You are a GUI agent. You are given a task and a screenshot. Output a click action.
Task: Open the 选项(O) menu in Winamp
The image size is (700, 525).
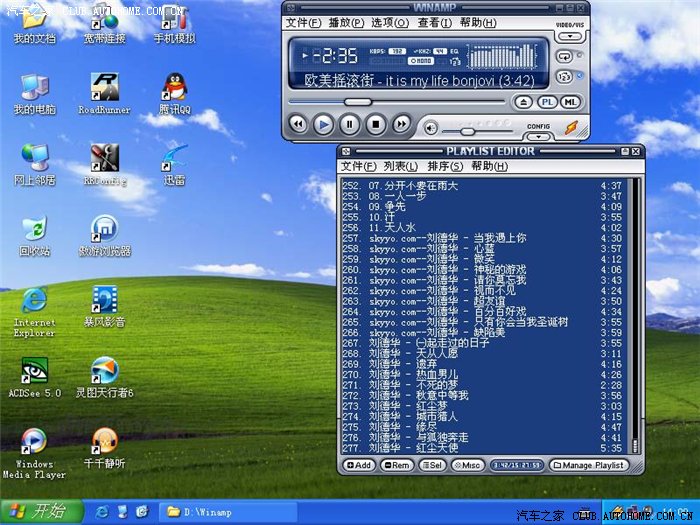pyautogui.click(x=388, y=22)
